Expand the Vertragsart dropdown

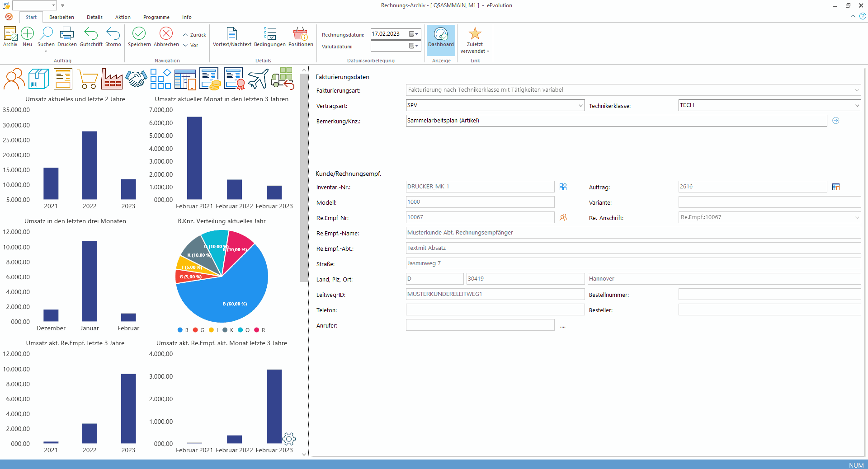click(x=580, y=106)
